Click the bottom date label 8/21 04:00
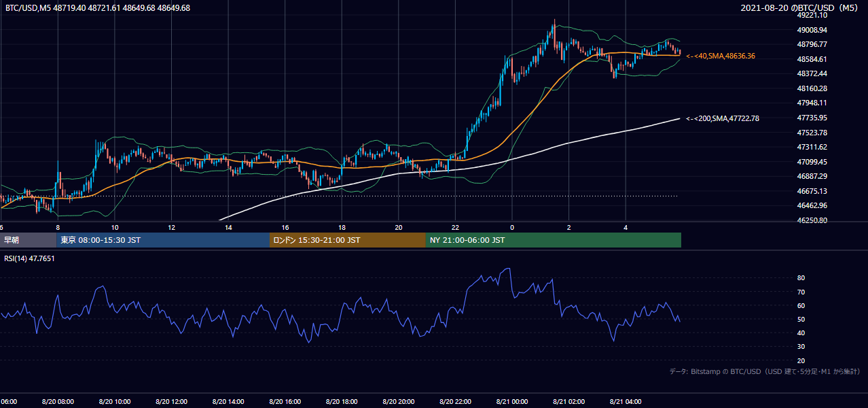Viewport: 868px width, 408px height. (626, 401)
